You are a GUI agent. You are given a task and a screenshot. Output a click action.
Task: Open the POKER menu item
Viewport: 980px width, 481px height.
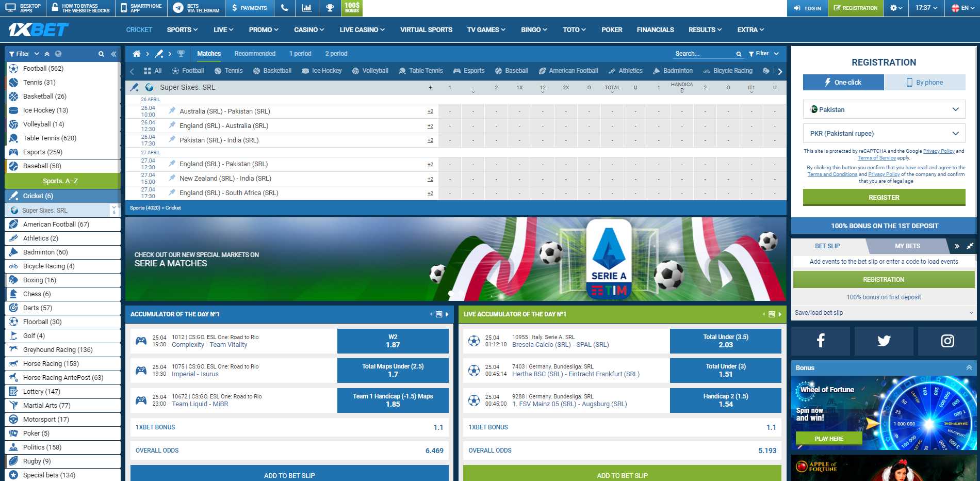(x=612, y=30)
